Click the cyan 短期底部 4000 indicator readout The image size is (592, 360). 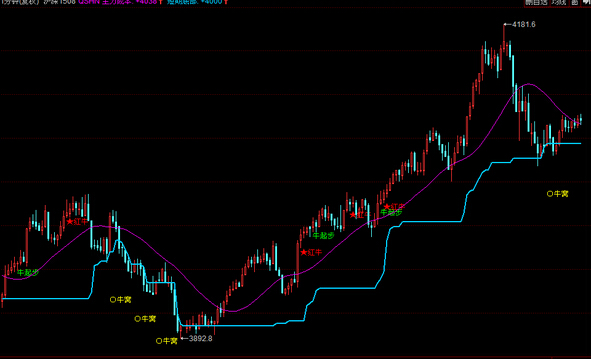(x=197, y=2)
